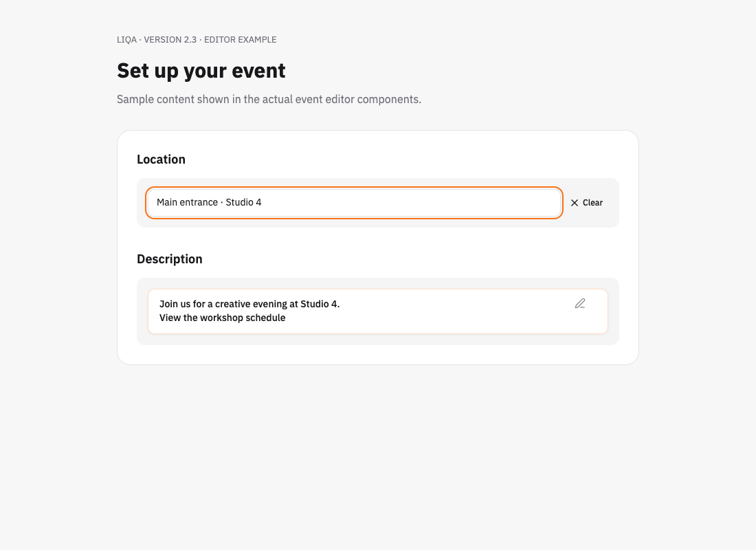Click 'Studio 4.' in the description text
756x550 pixels.
[x=320, y=304]
